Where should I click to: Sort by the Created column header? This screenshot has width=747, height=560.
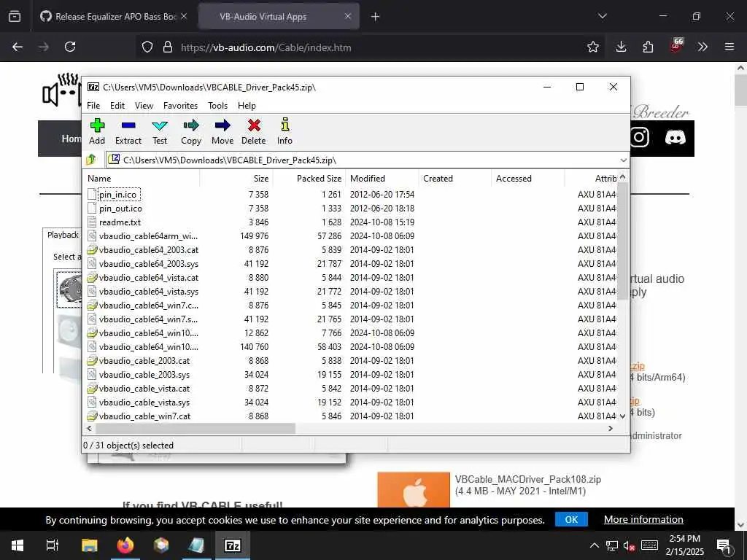pyautogui.click(x=455, y=179)
